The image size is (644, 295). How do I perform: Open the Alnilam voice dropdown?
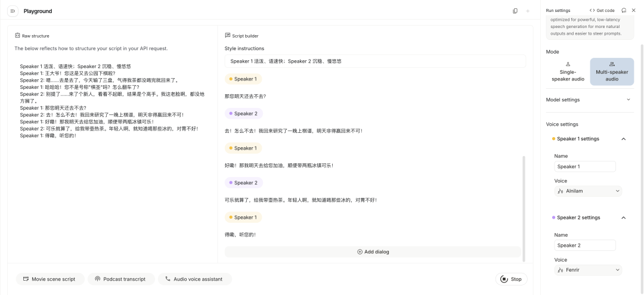click(x=588, y=191)
